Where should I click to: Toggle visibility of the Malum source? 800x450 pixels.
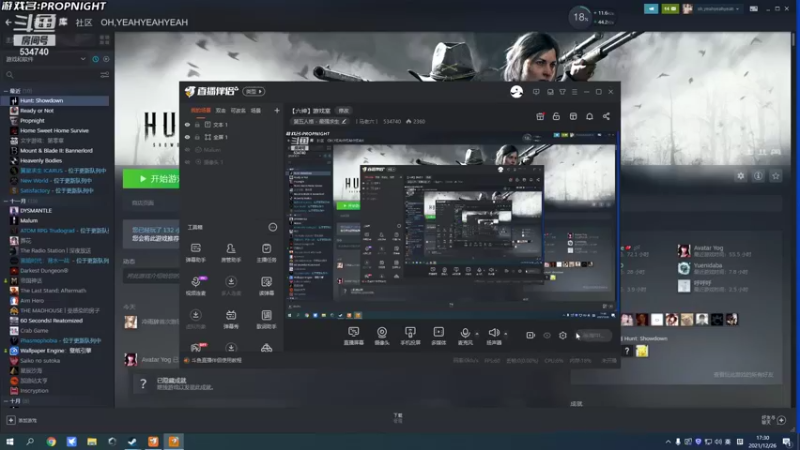187,149
